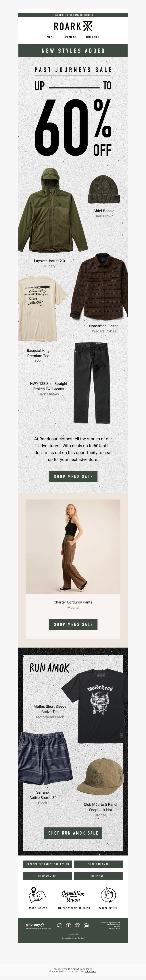Open the Mens menu item
Viewport: 146px width, 980px height.
pyautogui.click(x=51, y=37)
